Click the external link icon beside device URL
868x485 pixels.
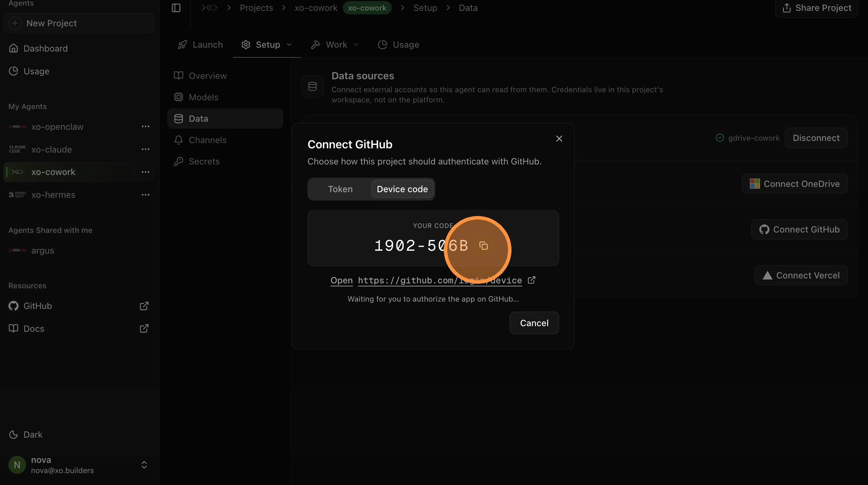pos(531,280)
